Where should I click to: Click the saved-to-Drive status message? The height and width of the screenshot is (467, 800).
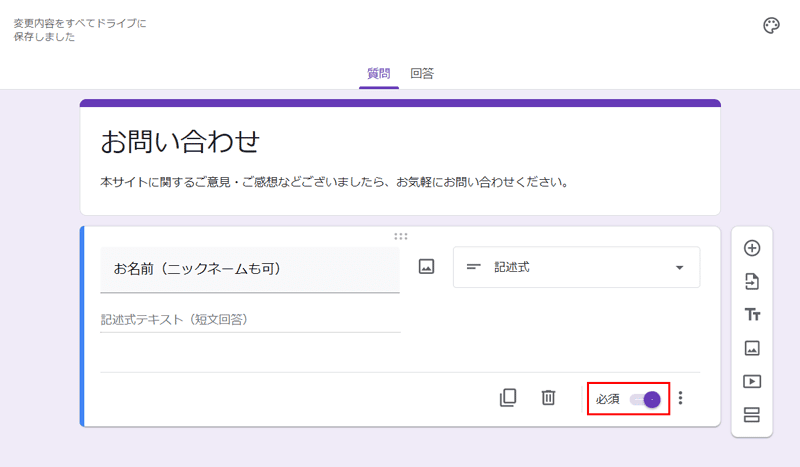(80, 30)
